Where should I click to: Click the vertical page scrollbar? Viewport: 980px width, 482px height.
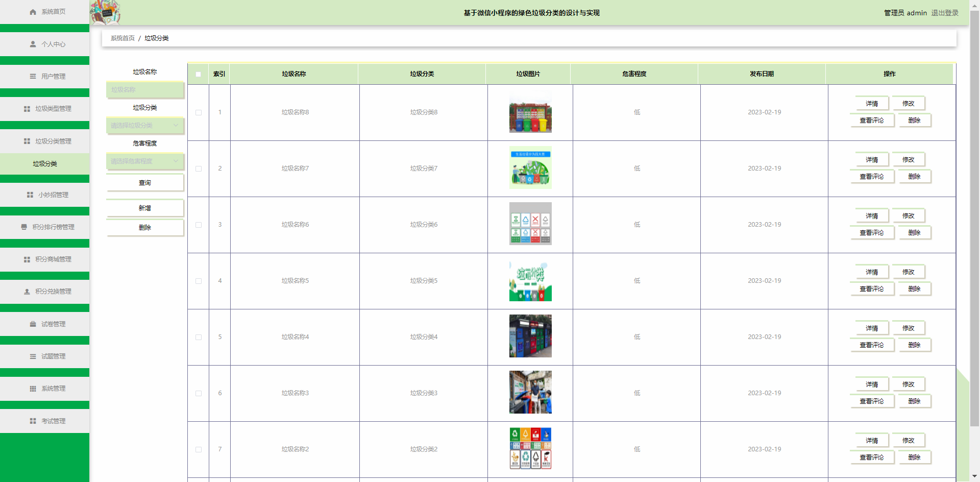click(x=974, y=220)
